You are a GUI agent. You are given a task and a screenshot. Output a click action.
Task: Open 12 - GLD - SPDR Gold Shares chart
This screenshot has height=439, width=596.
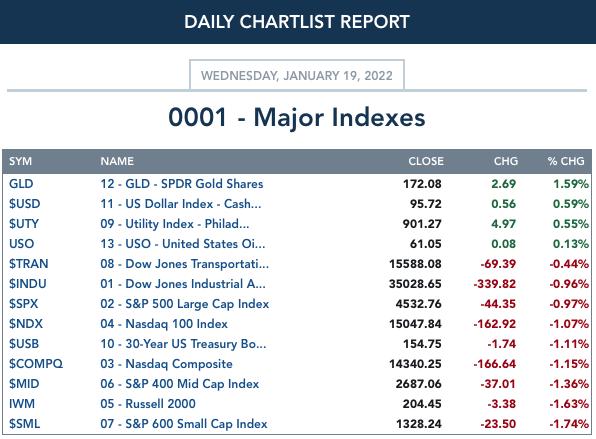point(182,184)
